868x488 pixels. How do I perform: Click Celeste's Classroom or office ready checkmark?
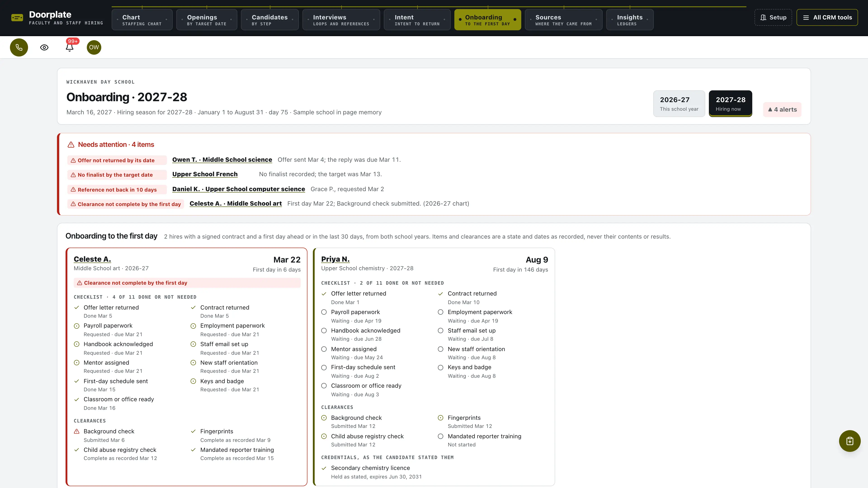(x=76, y=399)
